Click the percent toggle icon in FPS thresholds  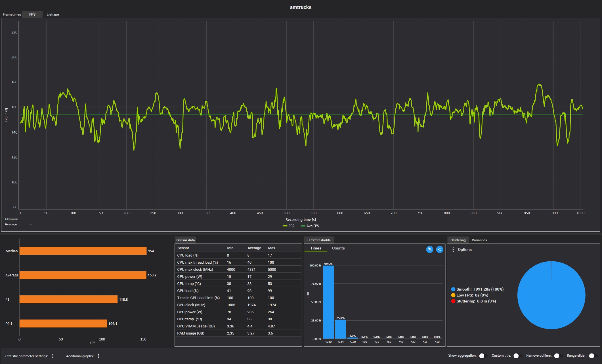point(429,249)
